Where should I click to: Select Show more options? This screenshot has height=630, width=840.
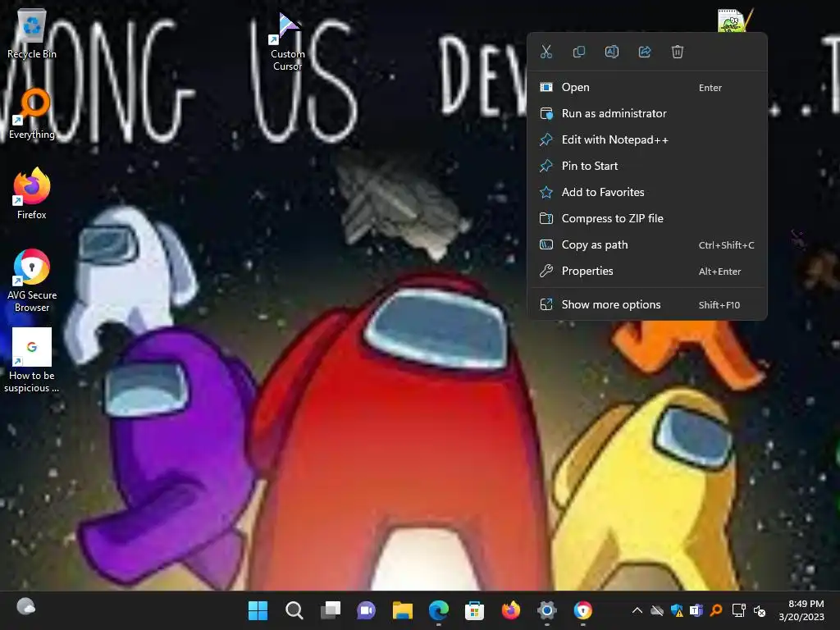point(647,305)
